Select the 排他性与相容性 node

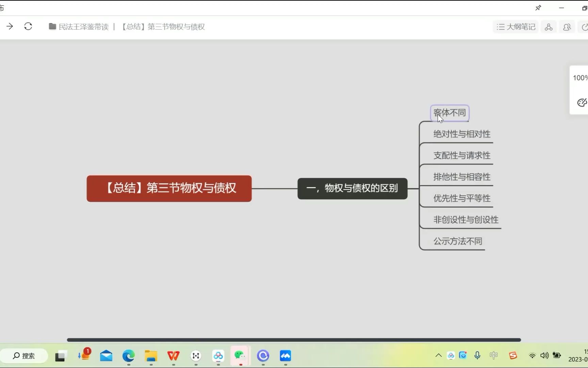(462, 177)
